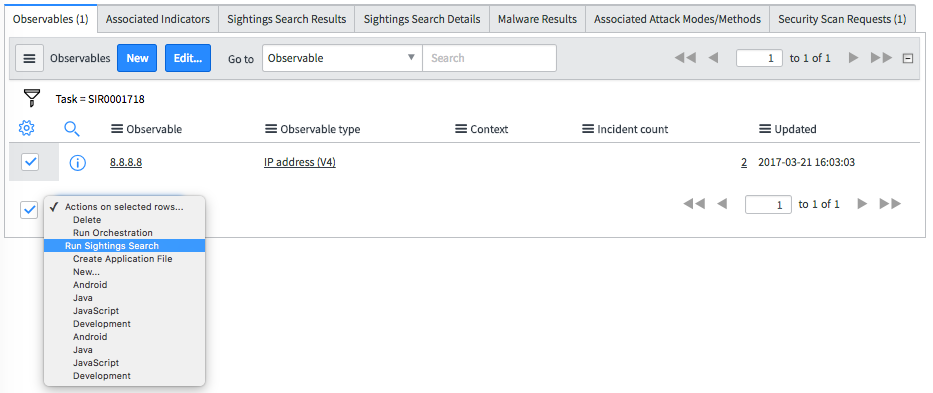933x393 pixels.
Task: Open the Go to Observable dropdown
Action: coord(342,58)
